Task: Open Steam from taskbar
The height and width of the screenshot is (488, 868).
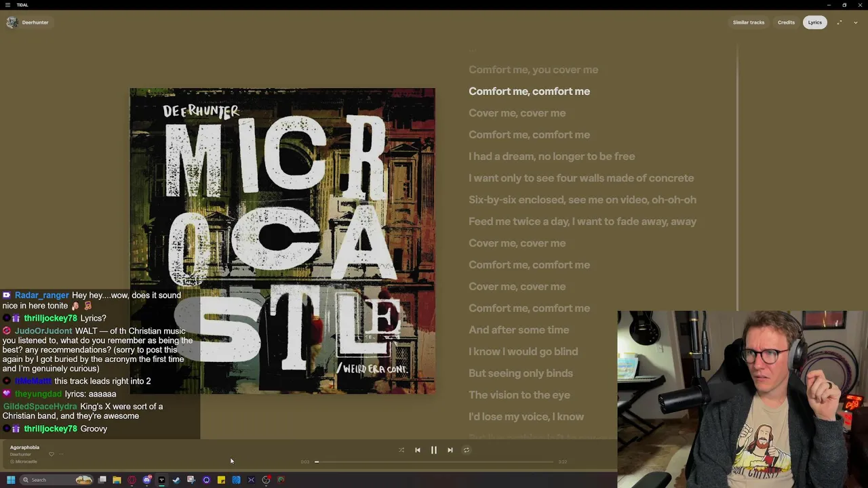Action: tap(176, 480)
